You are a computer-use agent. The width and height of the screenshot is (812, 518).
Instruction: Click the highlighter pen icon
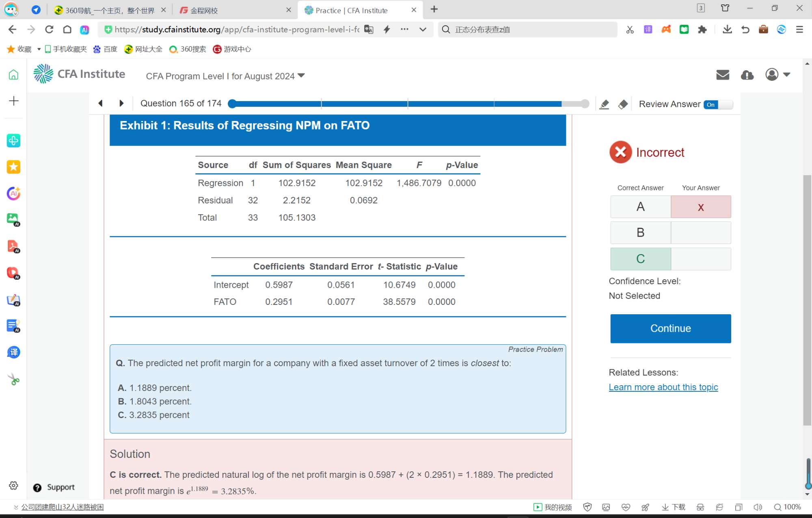pyautogui.click(x=604, y=104)
